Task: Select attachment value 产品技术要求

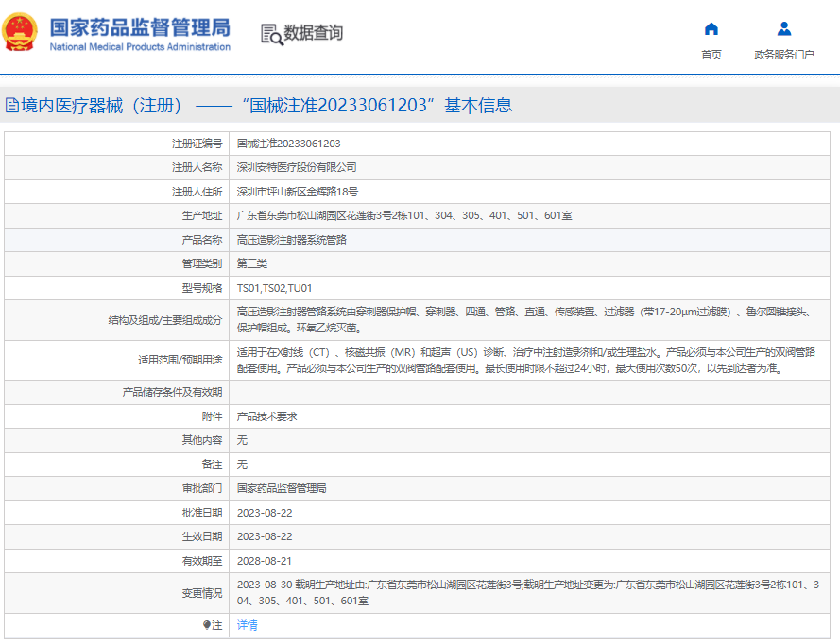Action: coord(266,416)
